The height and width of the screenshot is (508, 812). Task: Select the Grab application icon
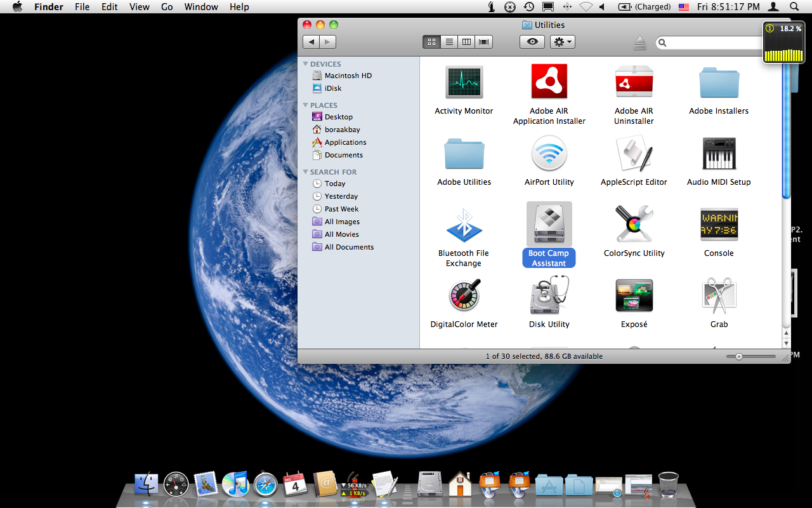(719, 295)
